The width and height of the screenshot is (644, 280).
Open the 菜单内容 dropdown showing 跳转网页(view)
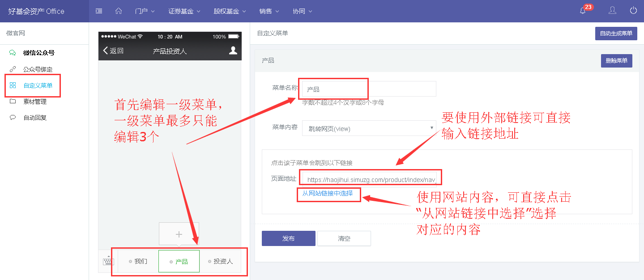click(369, 128)
